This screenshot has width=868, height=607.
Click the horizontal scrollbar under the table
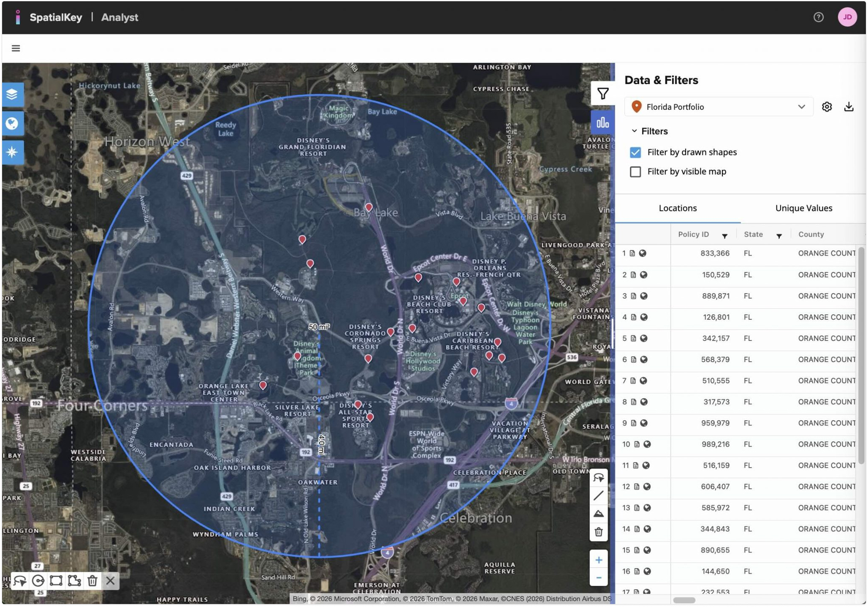pos(684,600)
